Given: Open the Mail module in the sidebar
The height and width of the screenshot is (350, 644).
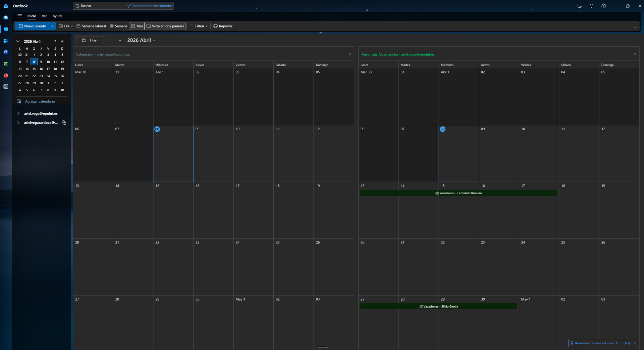Looking at the screenshot, I should coord(6,17).
